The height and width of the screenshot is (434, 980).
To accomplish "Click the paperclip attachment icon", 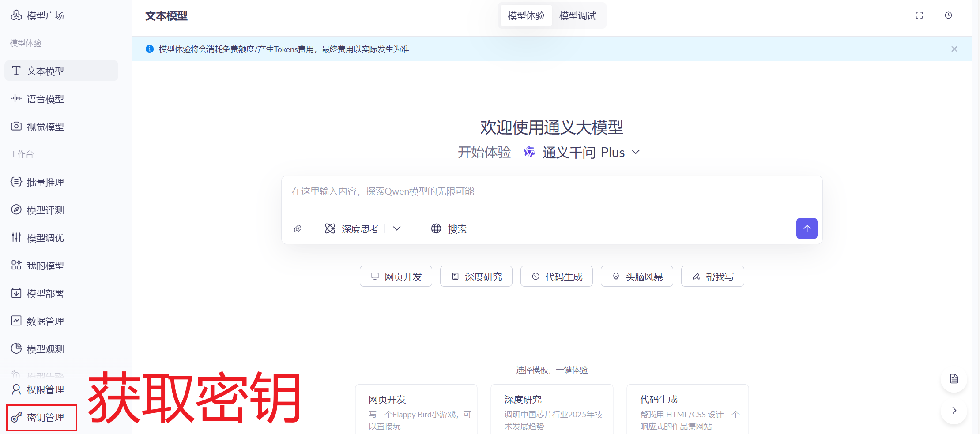I will [x=298, y=228].
